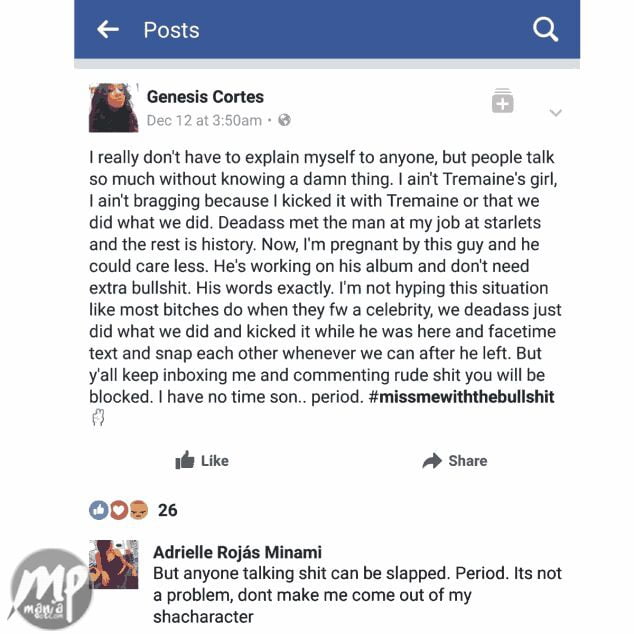Click the globe public-privacy icon
Image resolution: width=634 pixels, height=634 pixels.
284,120
